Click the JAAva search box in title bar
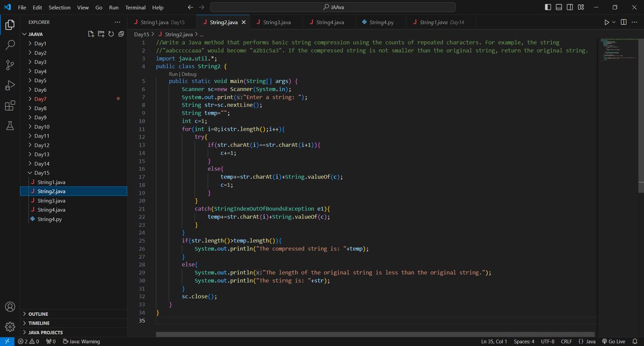644x346 pixels. [333, 8]
